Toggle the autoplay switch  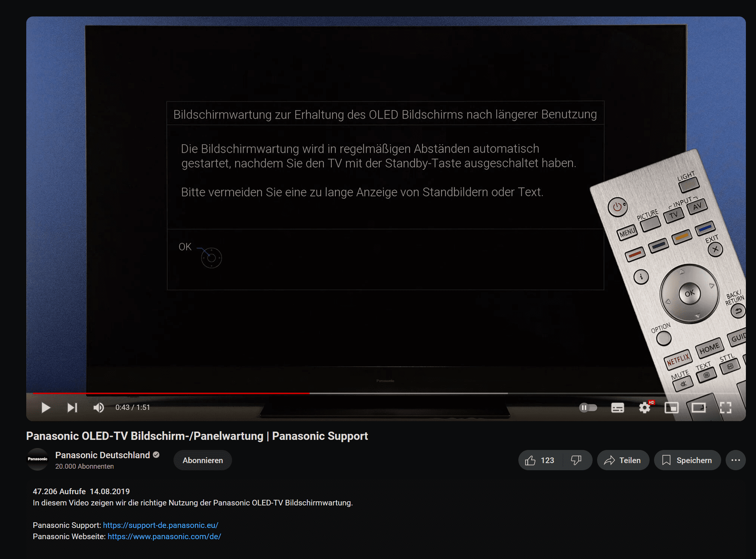[x=588, y=408]
